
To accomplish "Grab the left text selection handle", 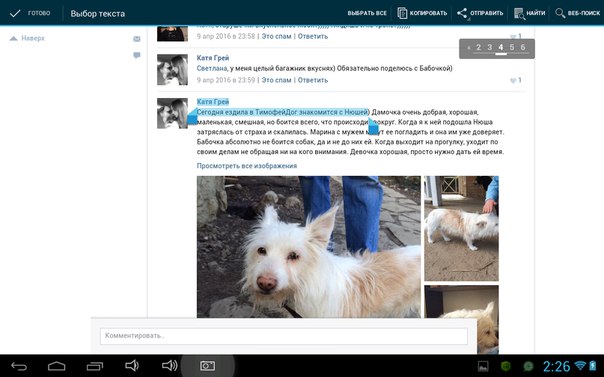I will pos(192,117).
